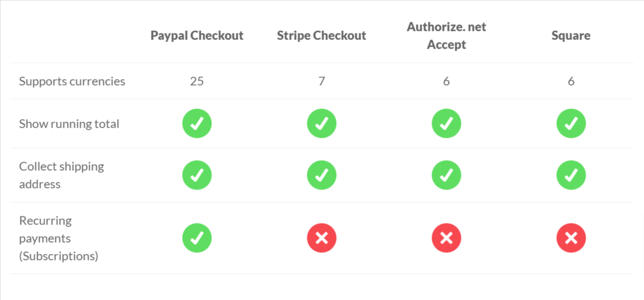Screen dimensions: 644x300
Task: Select the Stripe Checkout column header
Action: 321,35
